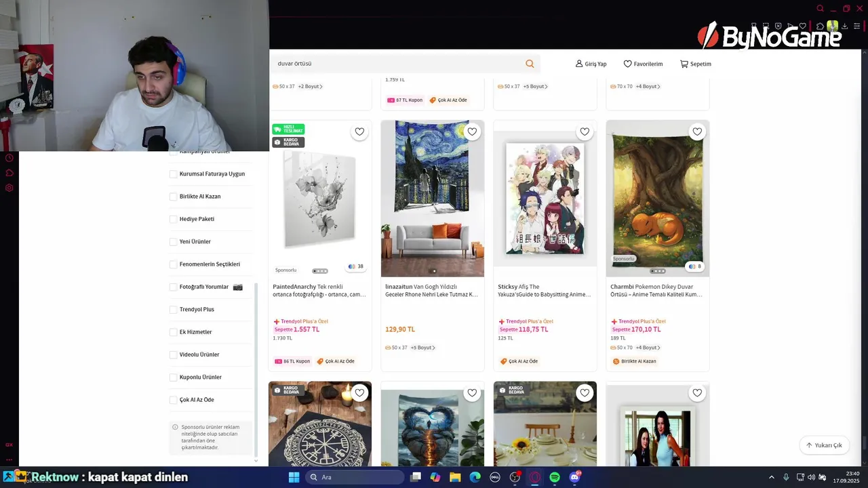Viewport: 868px width, 488px height.
Task: Open the taskbar volume icon
Action: (x=812, y=477)
